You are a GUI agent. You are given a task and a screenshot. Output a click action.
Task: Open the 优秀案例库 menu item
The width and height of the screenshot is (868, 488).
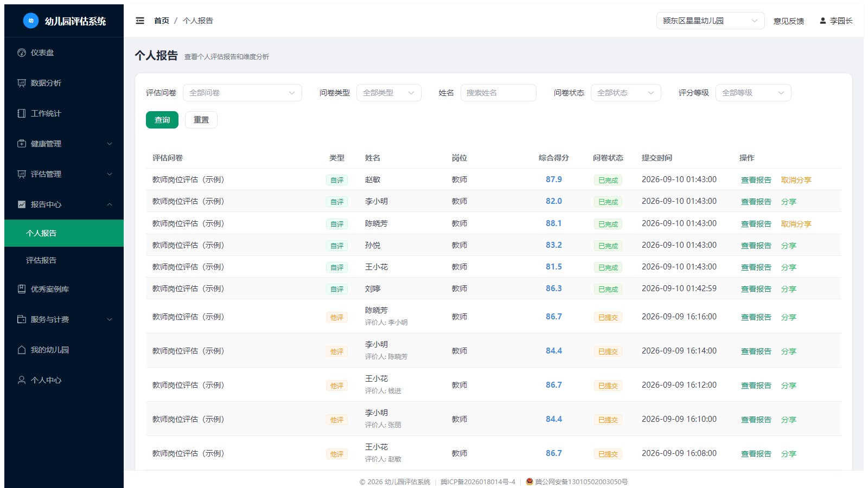[64, 289]
